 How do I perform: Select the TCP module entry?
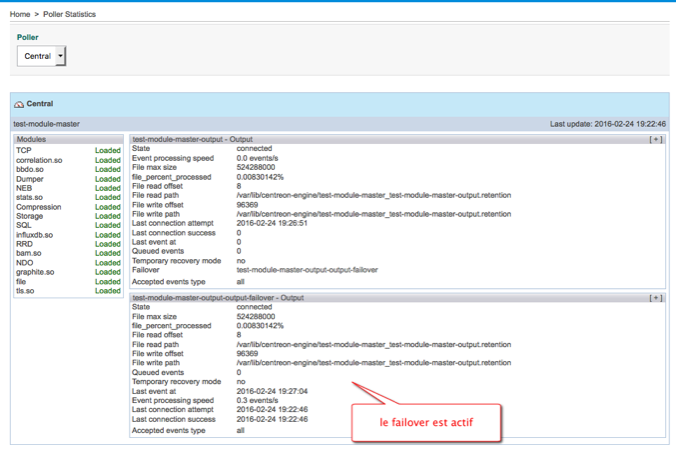click(24, 151)
